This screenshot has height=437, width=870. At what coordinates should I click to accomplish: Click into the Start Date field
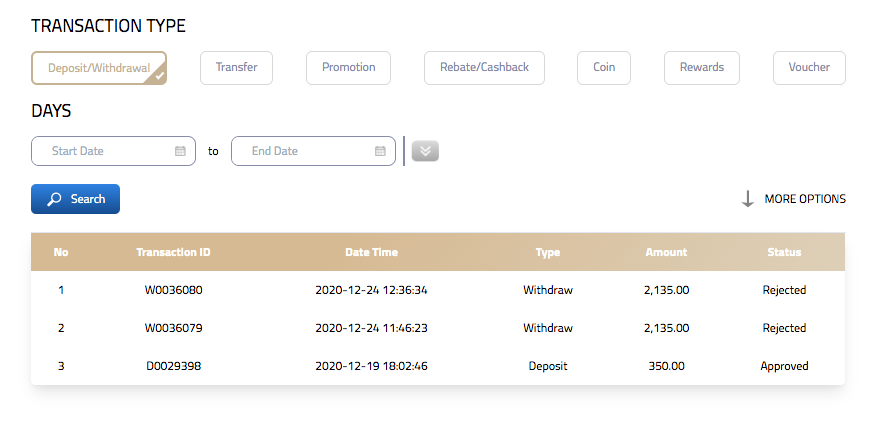pos(105,151)
